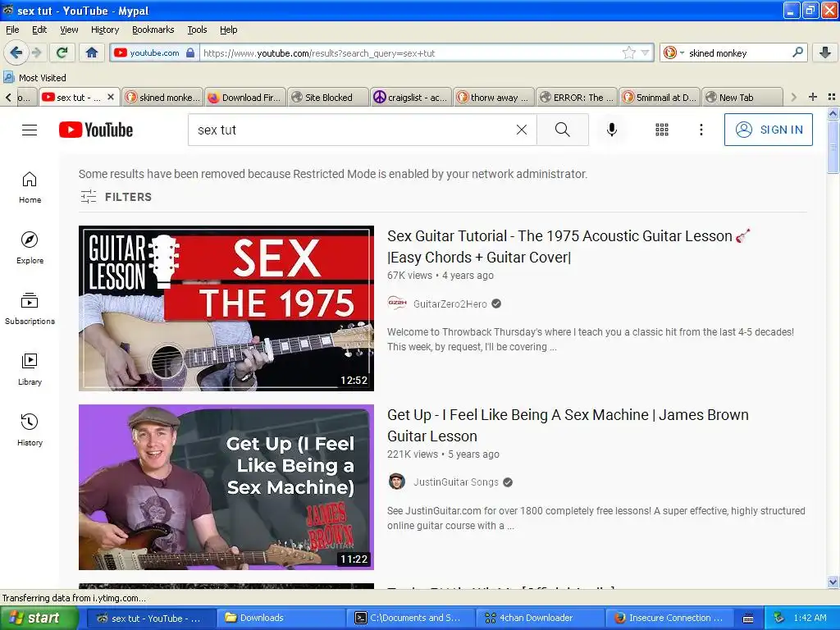Open History in the YouTube sidebar
This screenshot has width=840, height=630.
30,430
